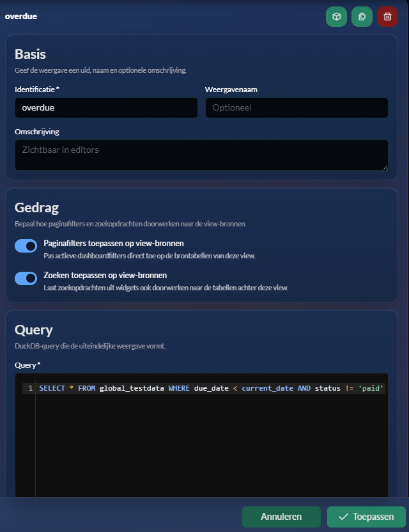Click the WHERE keyword in the query
Screen dimensions: 409x532
tap(179, 388)
